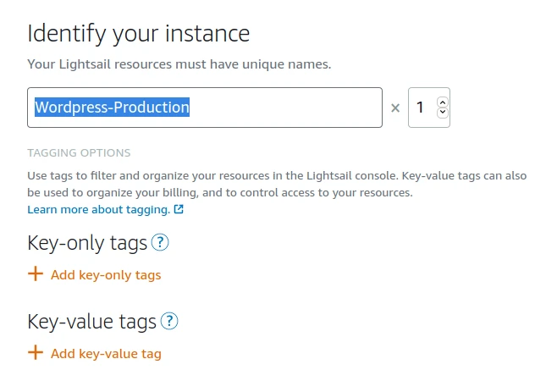Click the Key-value tags heading text
The width and height of the screenshot is (546, 392).
[x=91, y=323]
